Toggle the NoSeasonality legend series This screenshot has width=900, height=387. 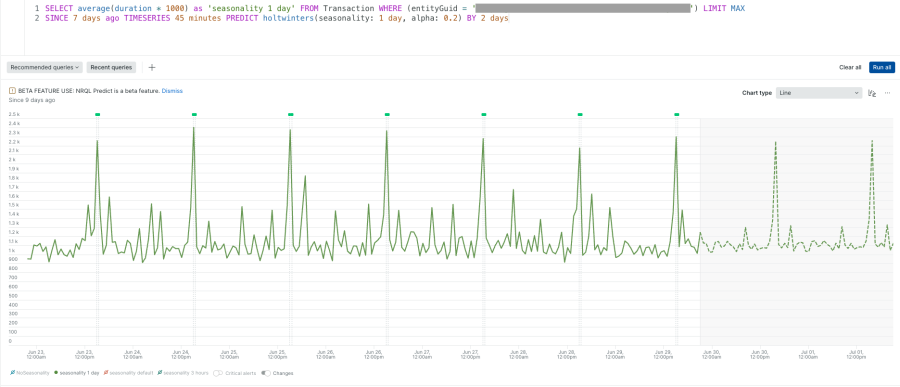tap(30, 373)
